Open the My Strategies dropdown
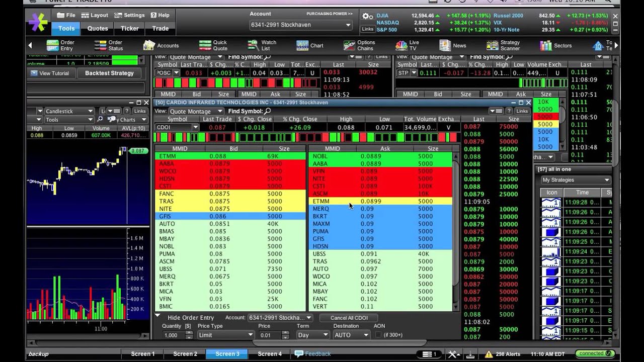This screenshot has height=362, width=644. click(576, 180)
